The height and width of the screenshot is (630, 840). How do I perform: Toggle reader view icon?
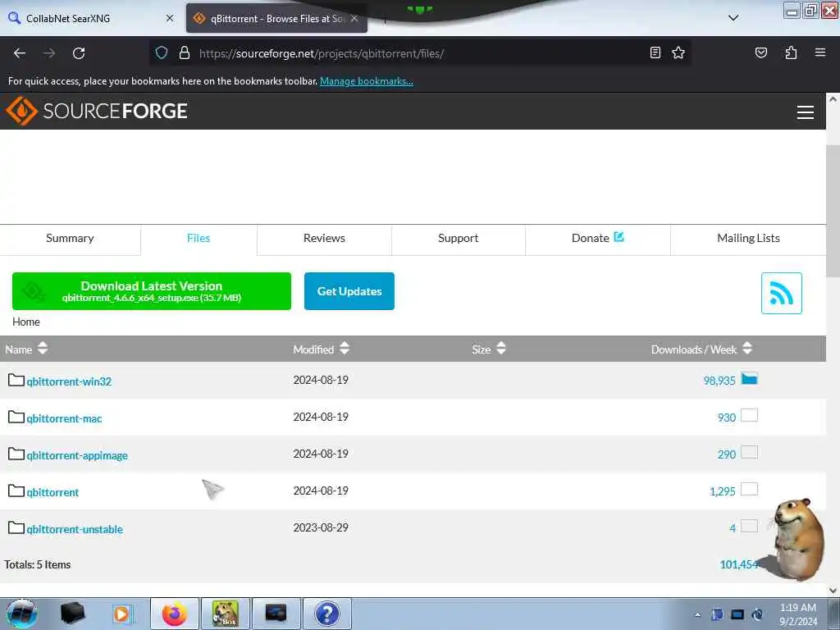coord(655,52)
